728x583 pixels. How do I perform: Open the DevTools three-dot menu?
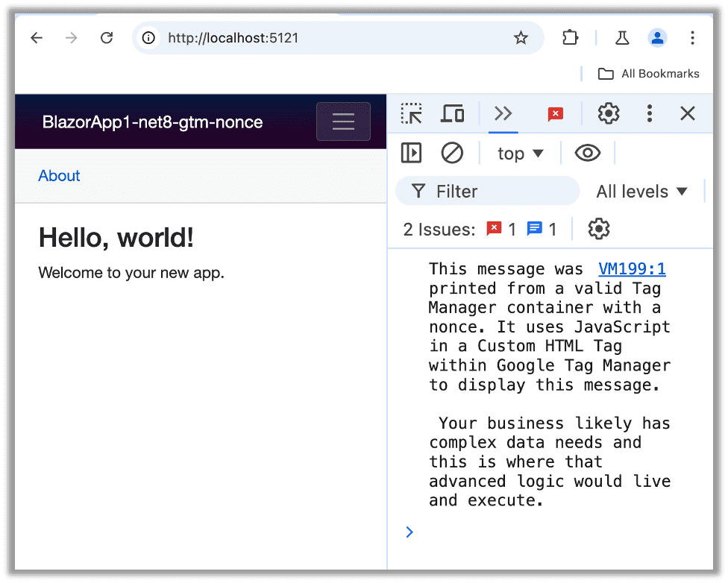pyautogui.click(x=649, y=113)
